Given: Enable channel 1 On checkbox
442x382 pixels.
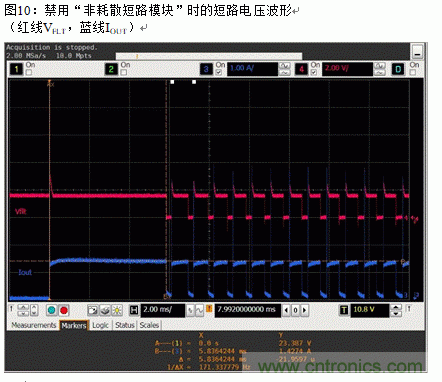Looking at the screenshot, I should (29, 72).
